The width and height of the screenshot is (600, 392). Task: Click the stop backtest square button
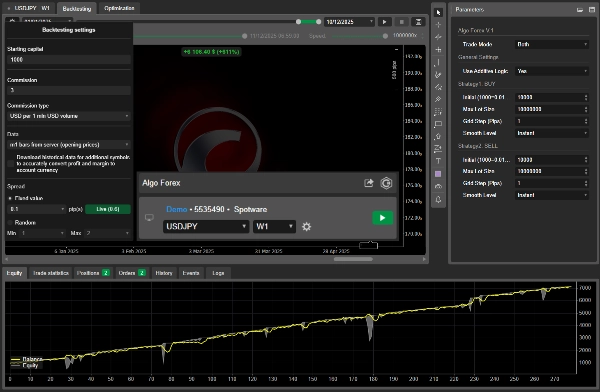point(401,22)
